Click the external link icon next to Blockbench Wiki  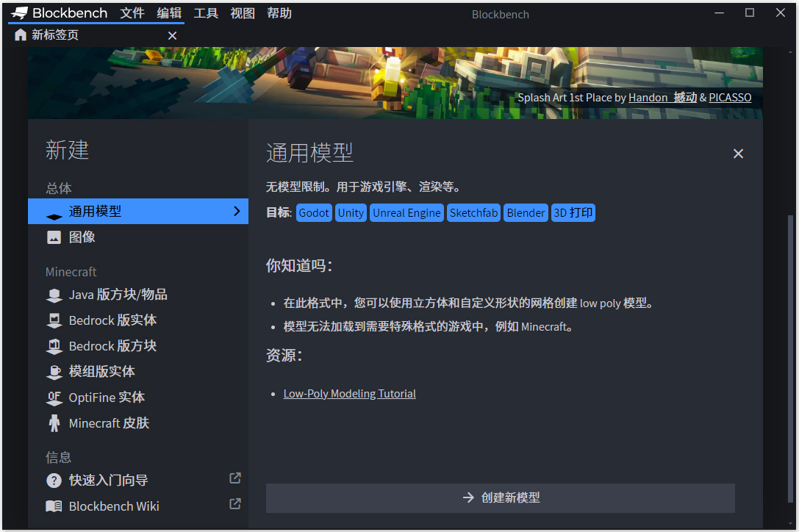pos(234,503)
